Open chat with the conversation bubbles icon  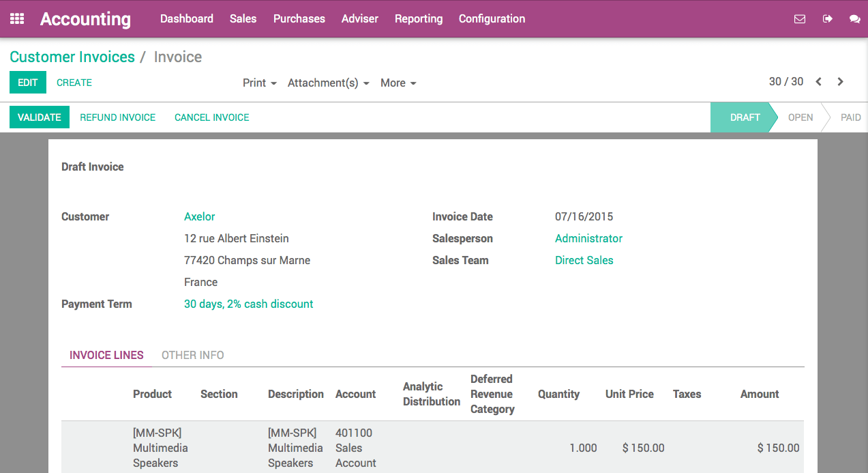click(x=854, y=18)
